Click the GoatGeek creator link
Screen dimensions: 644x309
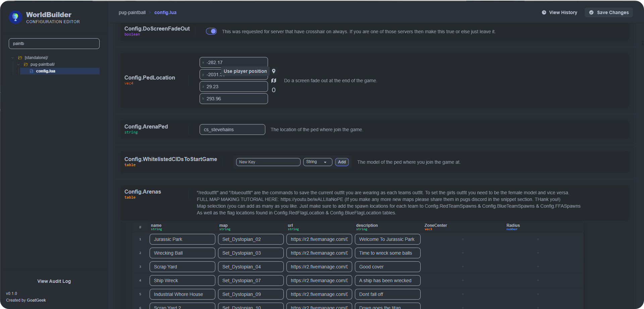click(37, 300)
